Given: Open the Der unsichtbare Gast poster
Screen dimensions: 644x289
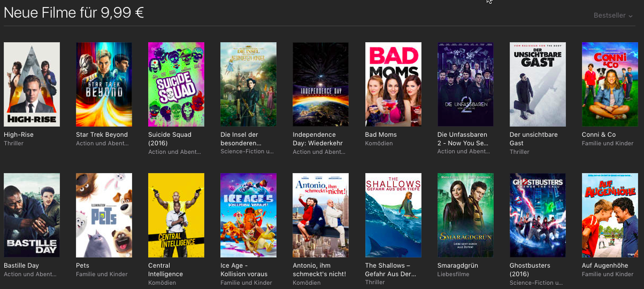Looking at the screenshot, I should 538,84.
